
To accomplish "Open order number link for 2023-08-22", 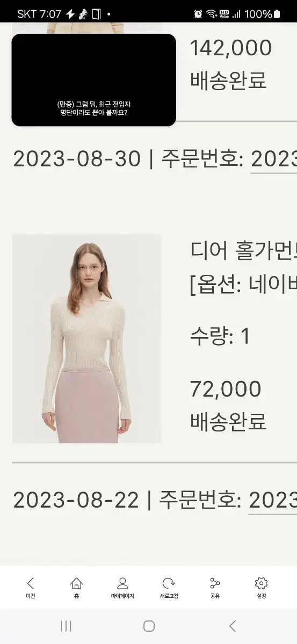I will tap(272, 501).
